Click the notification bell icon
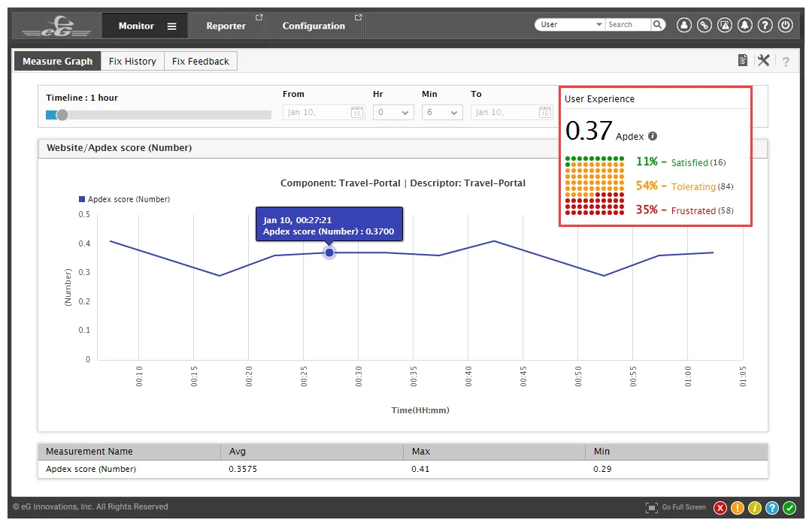The image size is (812, 526). [744, 25]
